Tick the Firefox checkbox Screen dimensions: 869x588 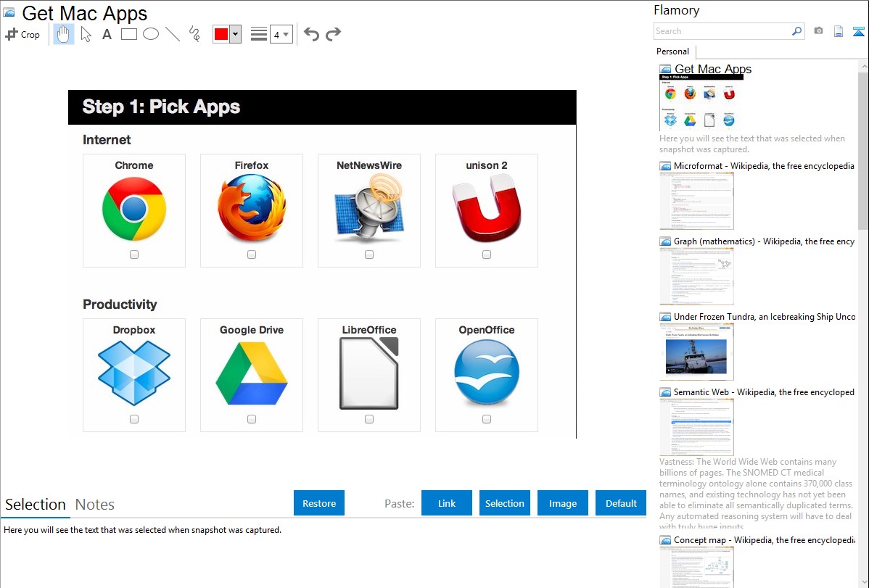click(252, 254)
